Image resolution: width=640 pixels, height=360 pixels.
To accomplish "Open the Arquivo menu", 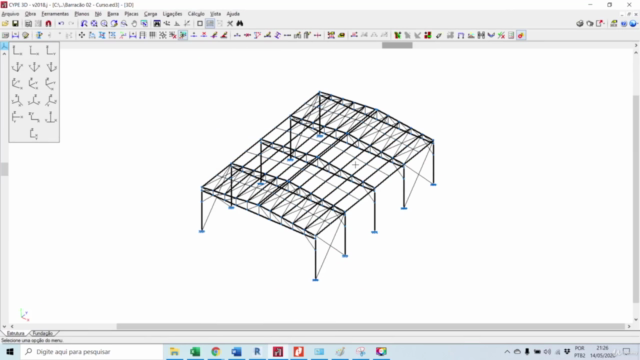I will click(10, 14).
